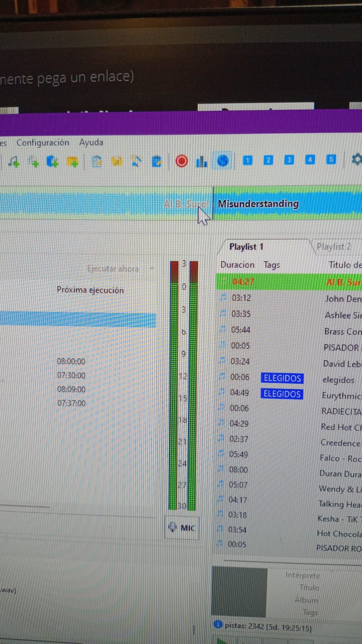Click numbered toolbar button 1

click(x=247, y=160)
